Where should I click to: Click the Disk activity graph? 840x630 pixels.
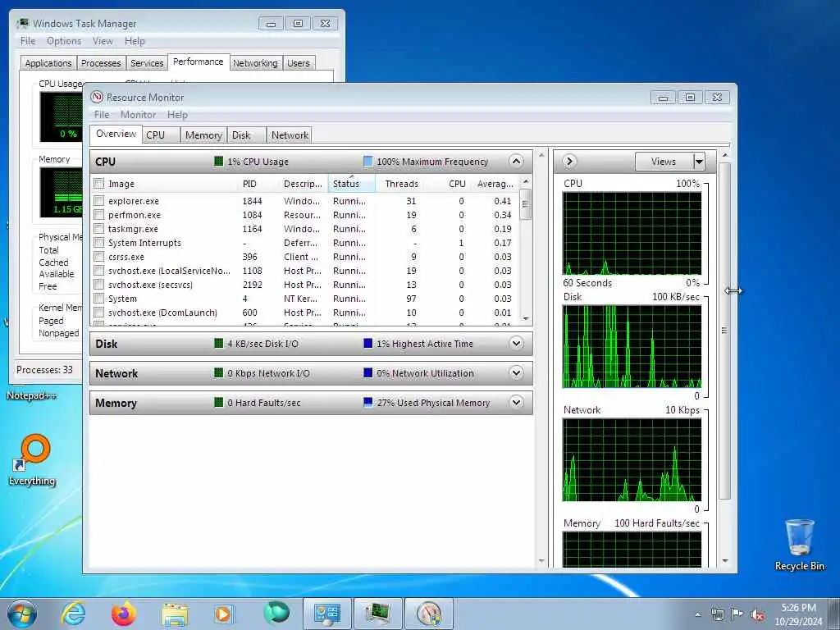(632, 347)
